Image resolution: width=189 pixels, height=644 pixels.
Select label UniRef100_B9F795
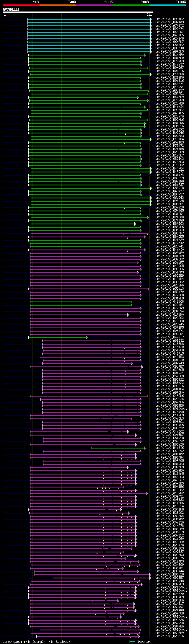point(170,461)
